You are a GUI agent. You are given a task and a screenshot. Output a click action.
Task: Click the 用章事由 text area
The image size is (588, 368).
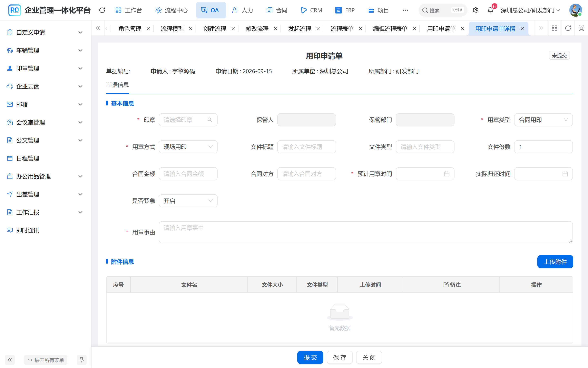pyautogui.click(x=366, y=232)
